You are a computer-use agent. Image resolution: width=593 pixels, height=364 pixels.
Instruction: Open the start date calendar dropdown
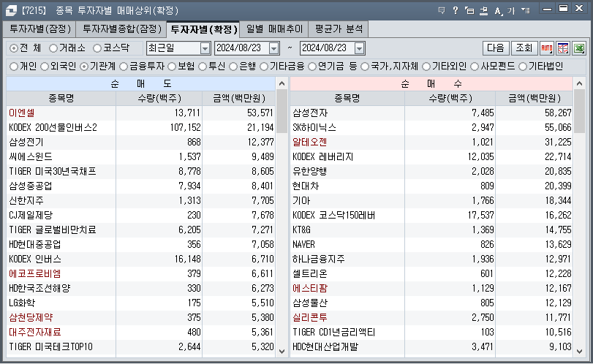273,48
